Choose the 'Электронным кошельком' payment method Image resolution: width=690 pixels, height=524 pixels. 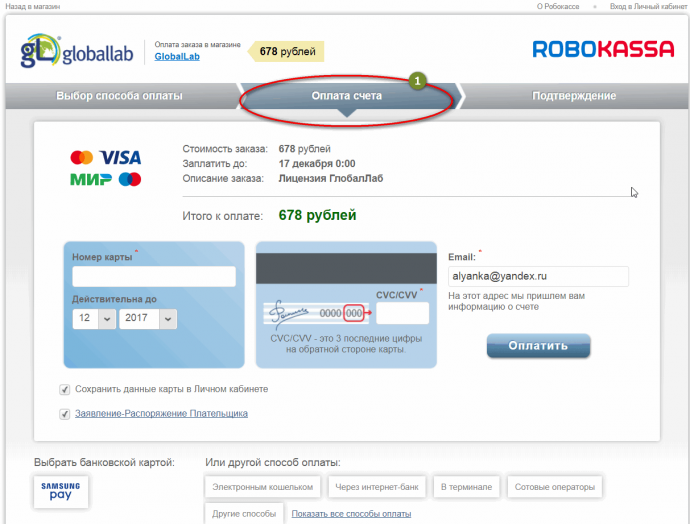click(x=263, y=487)
